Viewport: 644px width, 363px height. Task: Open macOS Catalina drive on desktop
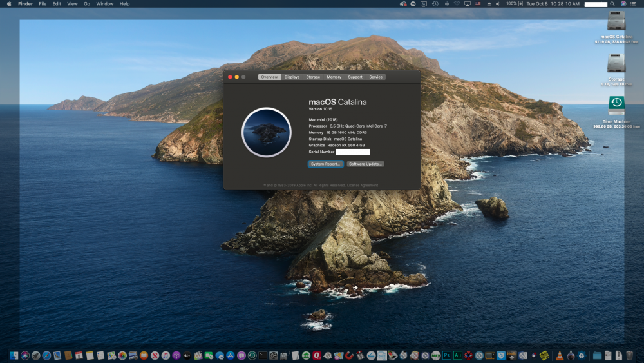[x=616, y=21]
